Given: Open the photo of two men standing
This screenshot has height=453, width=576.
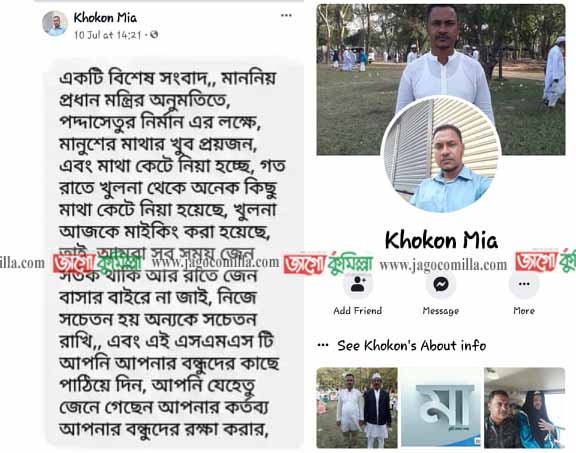Looking at the screenshot, I should tap(357, 407).
